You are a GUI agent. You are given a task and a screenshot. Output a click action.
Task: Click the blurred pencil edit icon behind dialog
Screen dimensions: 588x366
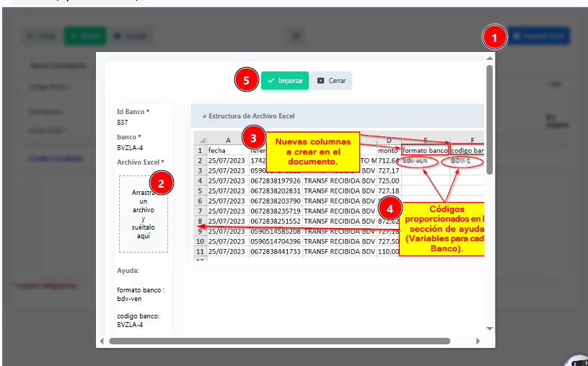point(294,35)
